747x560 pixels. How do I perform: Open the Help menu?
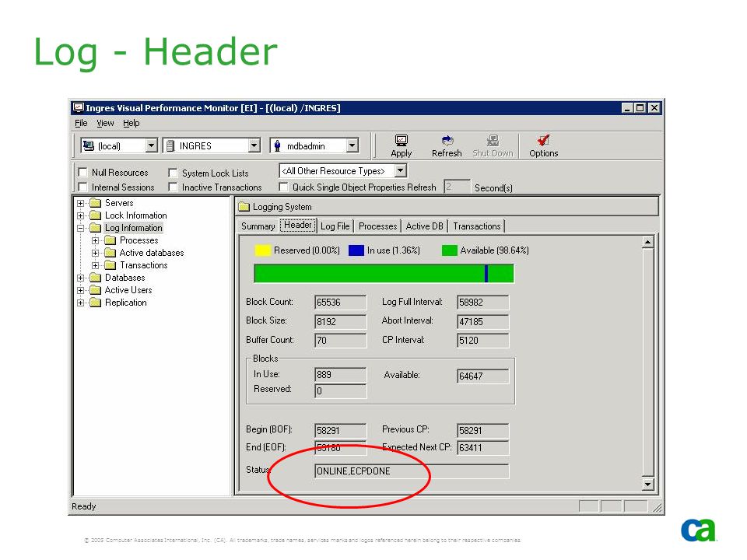click(131, 123)
